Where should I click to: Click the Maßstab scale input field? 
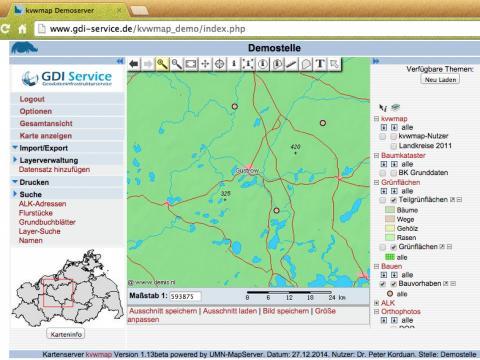click(x=185, y=296)
